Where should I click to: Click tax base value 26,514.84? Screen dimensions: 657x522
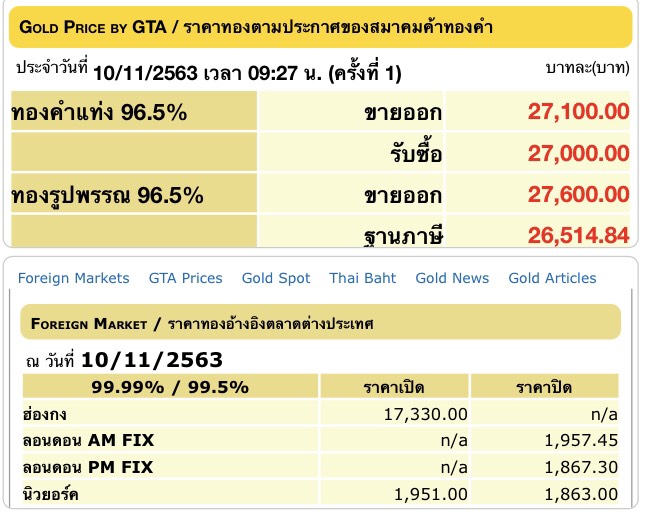click(578, 235)
